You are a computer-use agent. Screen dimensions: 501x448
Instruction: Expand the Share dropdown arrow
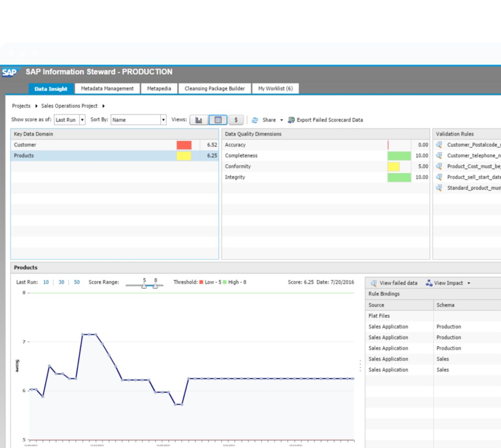(x=281, y=120)
